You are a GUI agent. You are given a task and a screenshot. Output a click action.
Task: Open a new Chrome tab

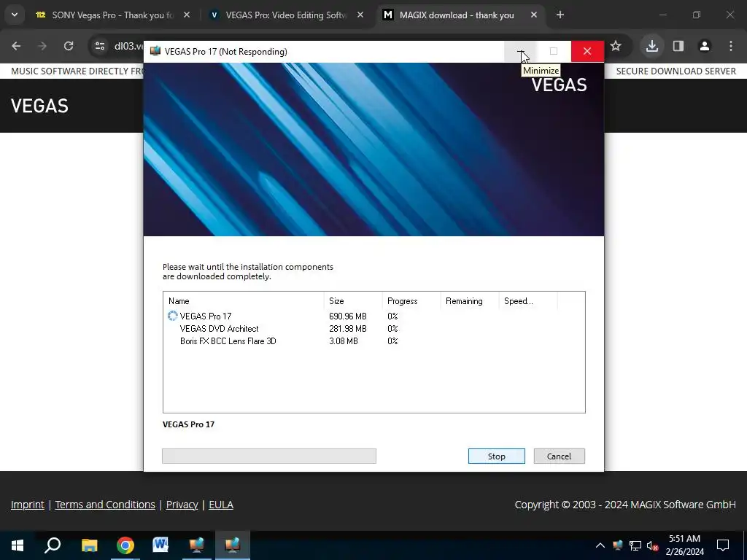pyautogui.click(x=560, y=15)
